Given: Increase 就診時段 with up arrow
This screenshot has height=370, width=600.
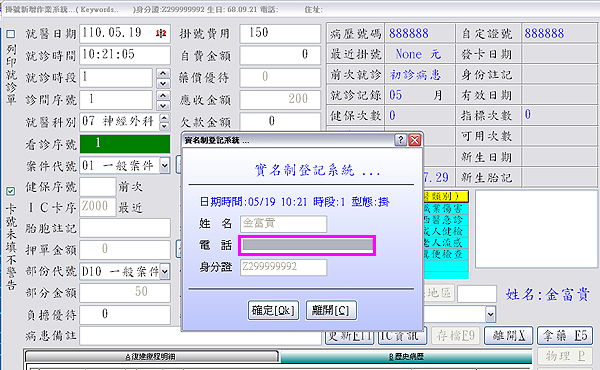Looking at the screenshot, I should click(x=163, y=73).
